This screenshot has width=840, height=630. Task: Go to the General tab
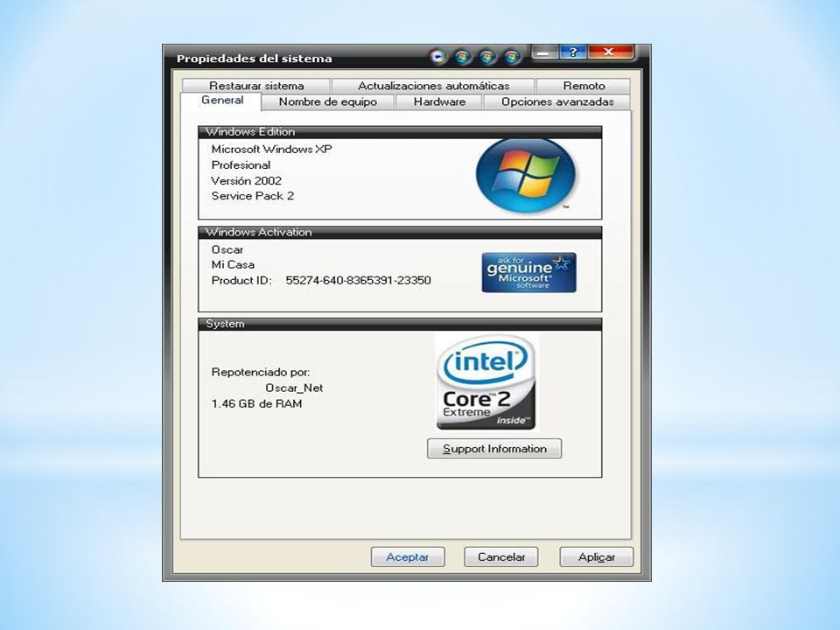click(x=221, y=101)
